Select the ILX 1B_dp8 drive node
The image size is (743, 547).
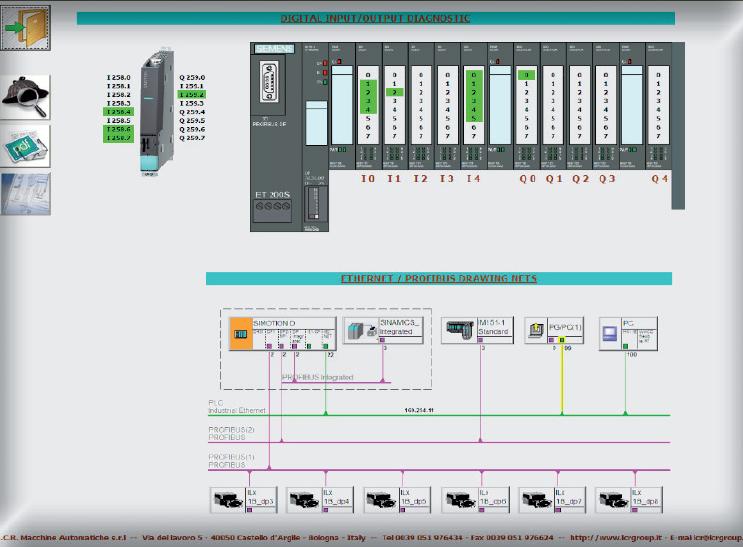(615, 497)
